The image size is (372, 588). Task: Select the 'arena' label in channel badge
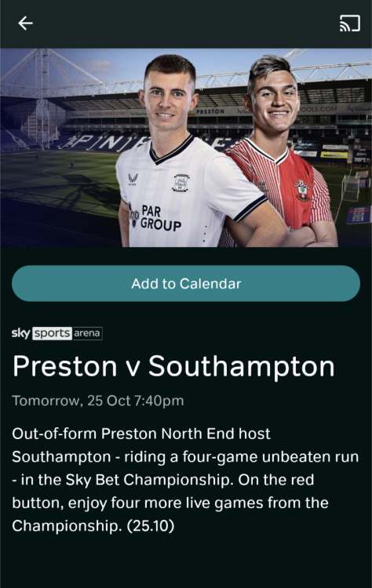87,333
